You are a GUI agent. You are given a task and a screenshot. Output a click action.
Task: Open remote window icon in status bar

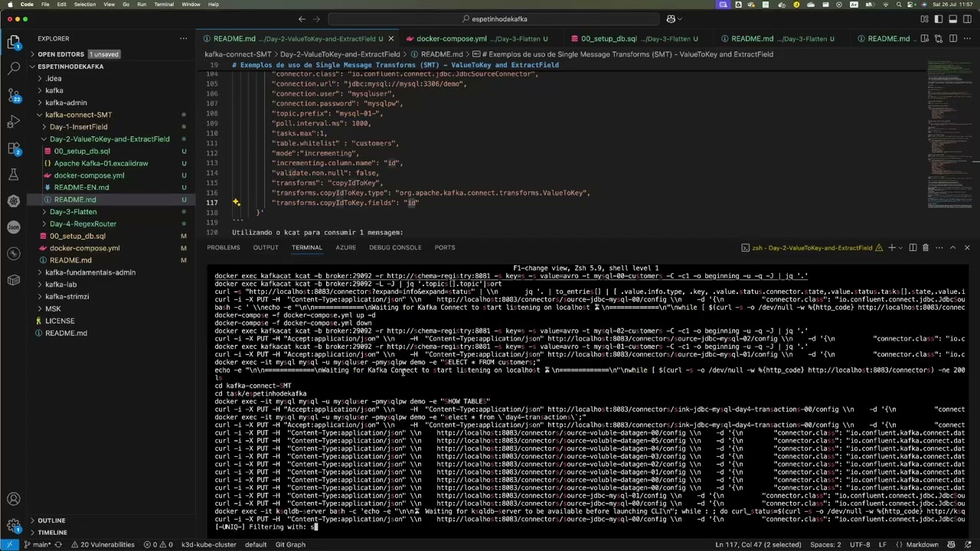9,545
